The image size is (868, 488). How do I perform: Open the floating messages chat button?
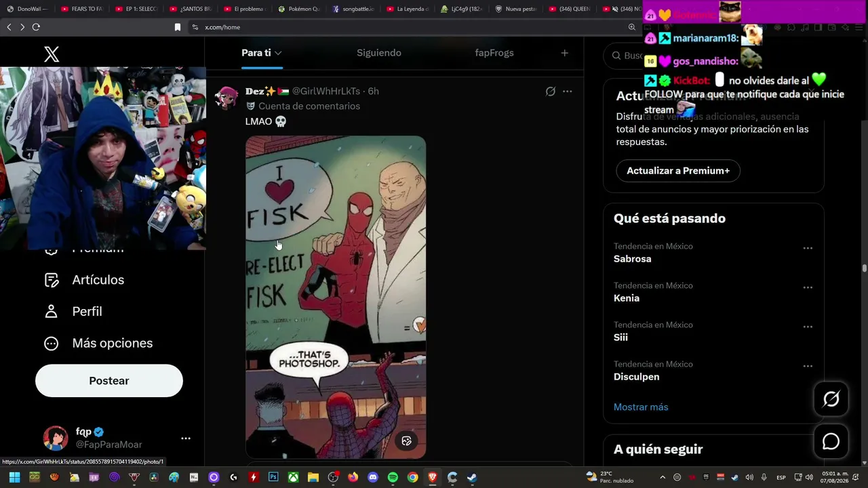831,442
